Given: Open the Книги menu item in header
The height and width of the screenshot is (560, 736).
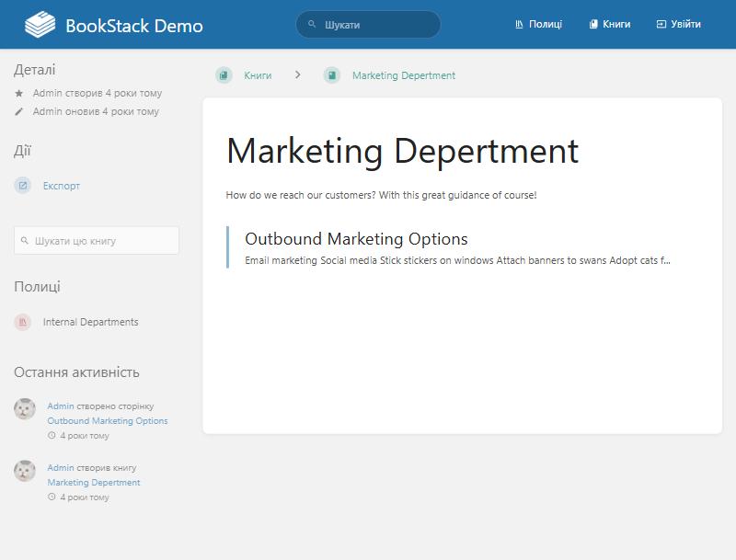Looking at the screenshot, I should tap(610, 25).
